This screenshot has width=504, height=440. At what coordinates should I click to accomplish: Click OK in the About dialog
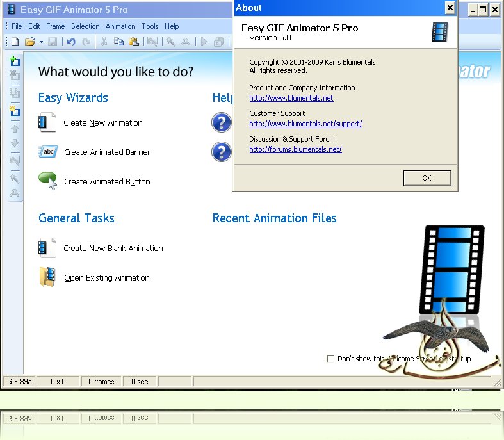(427, 178)
